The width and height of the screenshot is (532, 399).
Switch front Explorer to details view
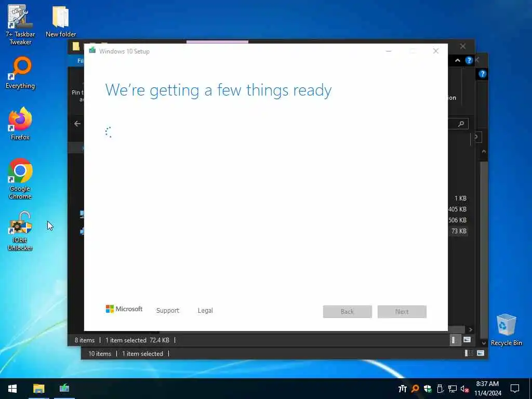click(x=455, y=340)
